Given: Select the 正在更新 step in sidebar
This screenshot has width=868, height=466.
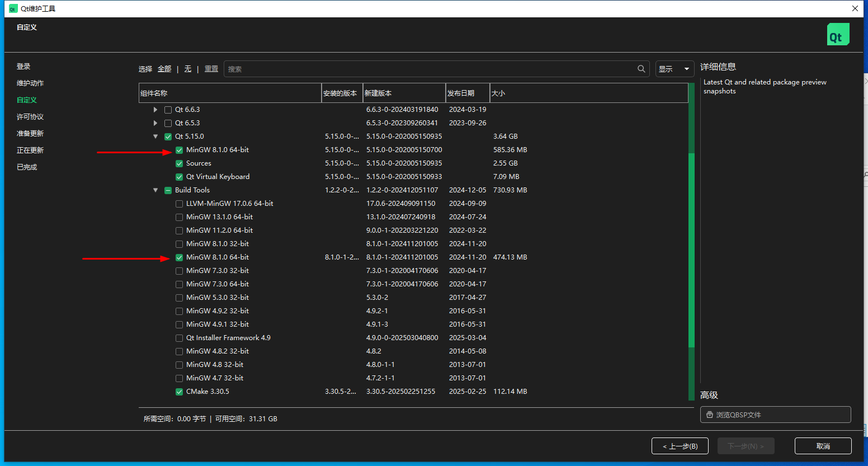Looking at the screenshot, I should coord(30,150).
